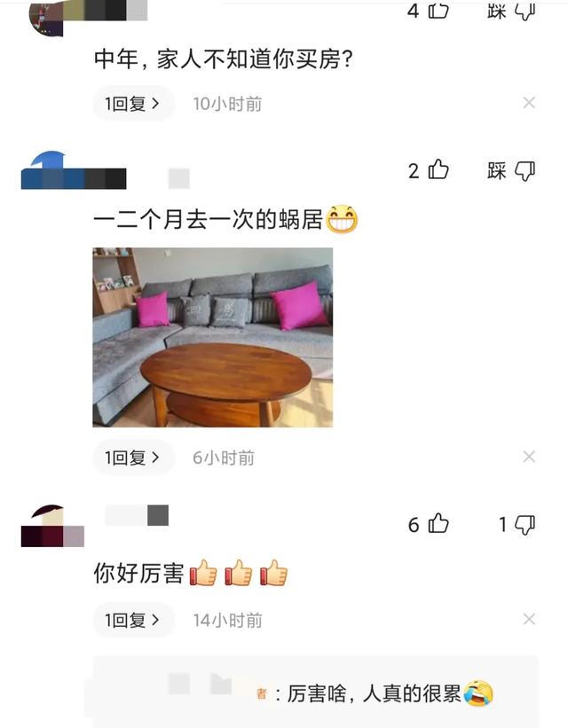Expand 1回复 under sofa photo comment

click(x=133, y=458)
